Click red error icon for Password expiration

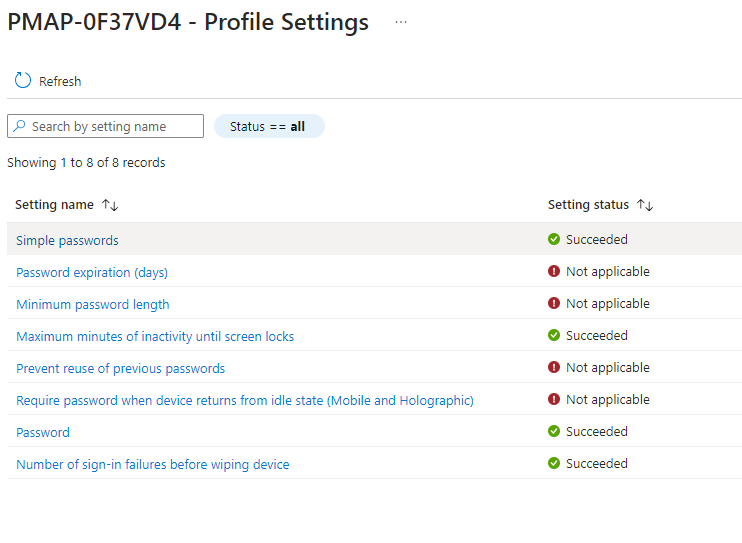tap(554, 272)
